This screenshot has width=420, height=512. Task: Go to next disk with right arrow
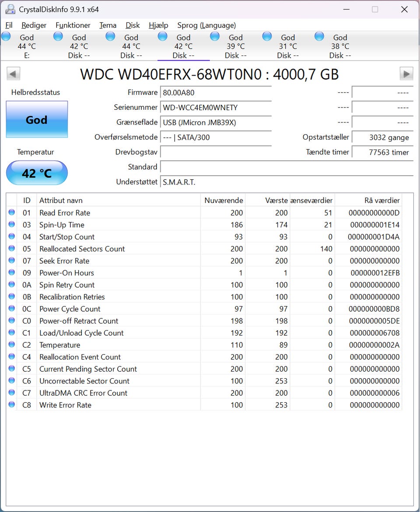click(x=406, y=74)
